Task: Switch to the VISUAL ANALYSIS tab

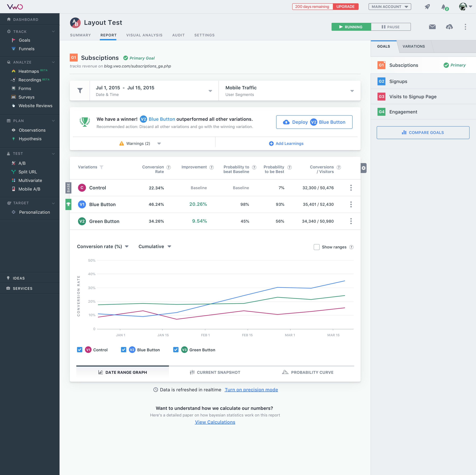Action: 144,35
